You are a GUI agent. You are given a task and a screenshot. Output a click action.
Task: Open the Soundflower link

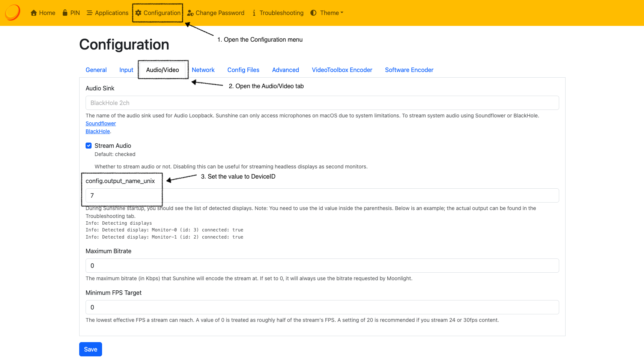tap(100, 123)
